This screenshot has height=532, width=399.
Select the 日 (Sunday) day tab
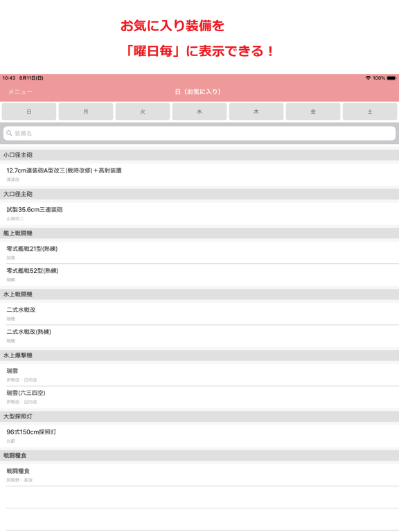point(29,112)
